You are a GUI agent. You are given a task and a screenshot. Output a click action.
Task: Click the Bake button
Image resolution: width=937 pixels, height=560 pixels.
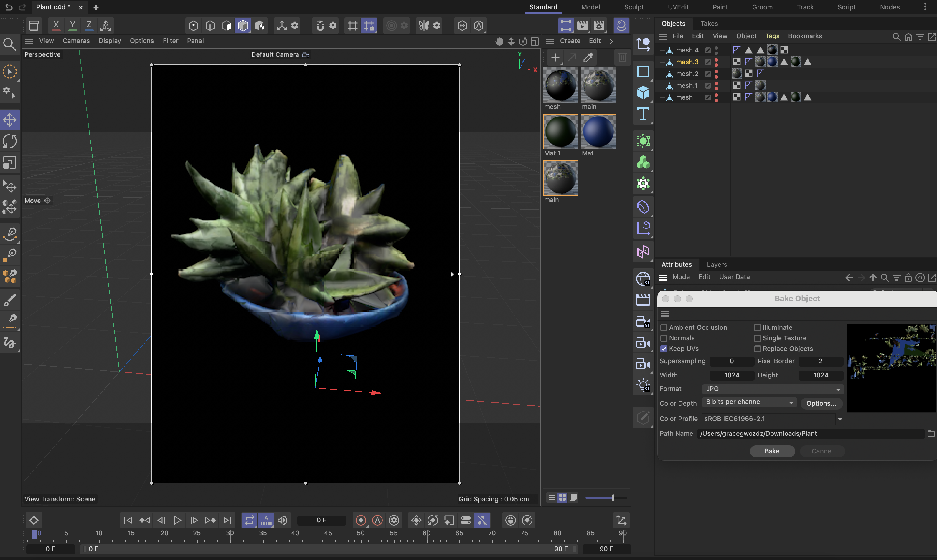(x=772, y=451)
